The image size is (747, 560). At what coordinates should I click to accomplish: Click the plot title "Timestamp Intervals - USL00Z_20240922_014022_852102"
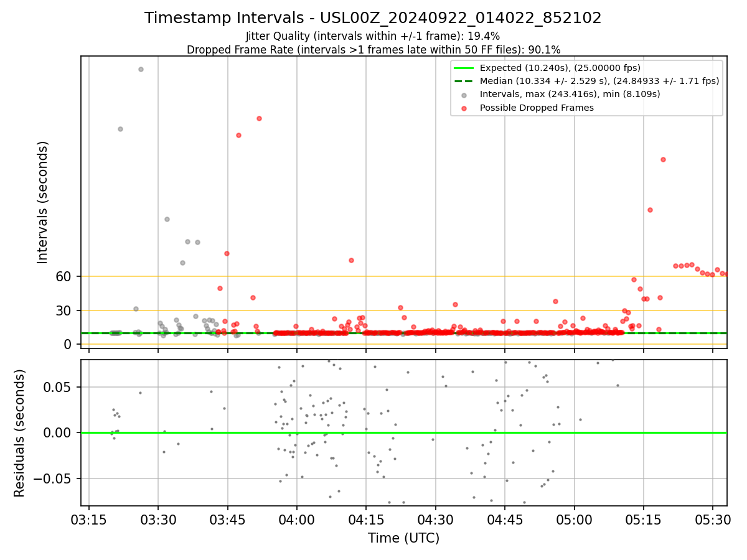[x=373, y=18]
